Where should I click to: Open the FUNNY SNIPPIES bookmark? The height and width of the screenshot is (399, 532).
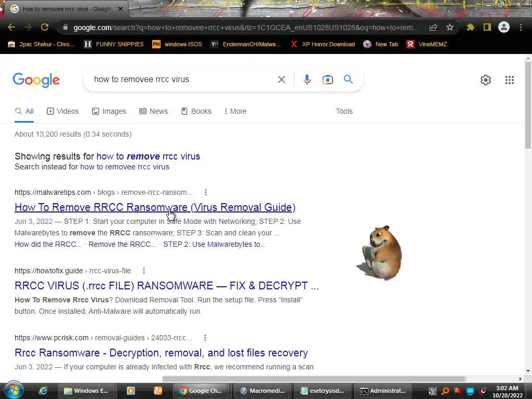coord(114,44)
